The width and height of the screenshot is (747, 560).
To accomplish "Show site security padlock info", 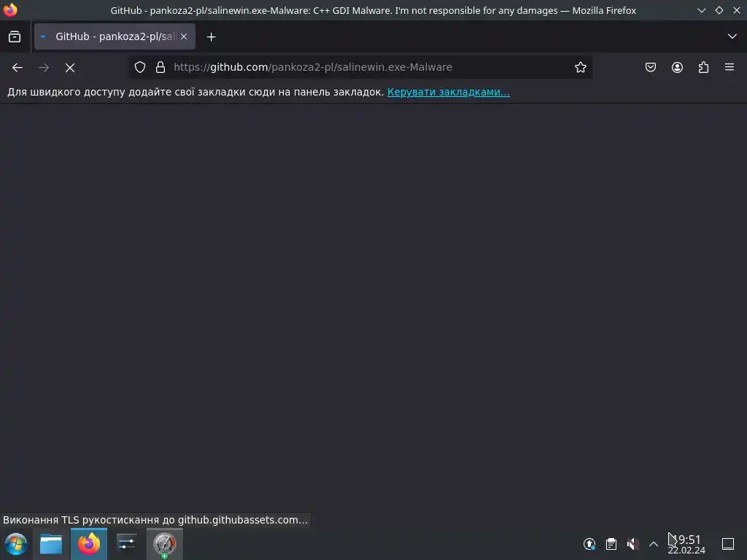I will point(160,67).
